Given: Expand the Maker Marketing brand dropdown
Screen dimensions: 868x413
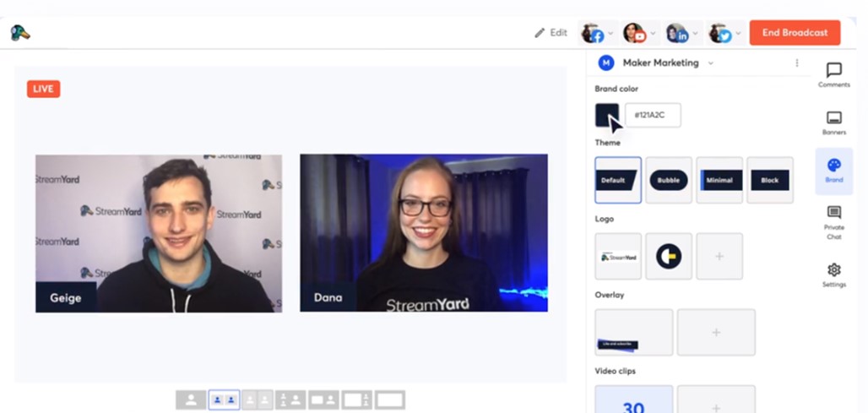Looking at the screenshot, I should tap(710, 63).
